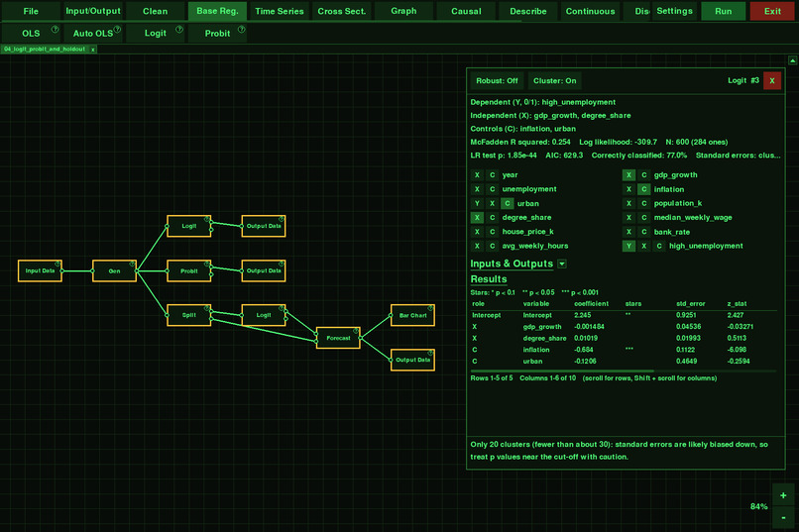Set urban as the Y variable
Screen dimensions: 799x532
click(x=477, y=203)
